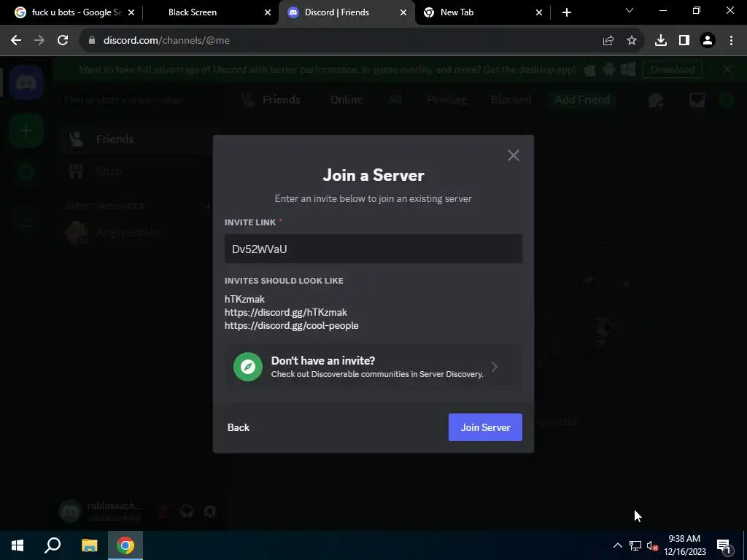Open the Discord inbox icon
Viewport: 747px width, 560px height.
697,100
